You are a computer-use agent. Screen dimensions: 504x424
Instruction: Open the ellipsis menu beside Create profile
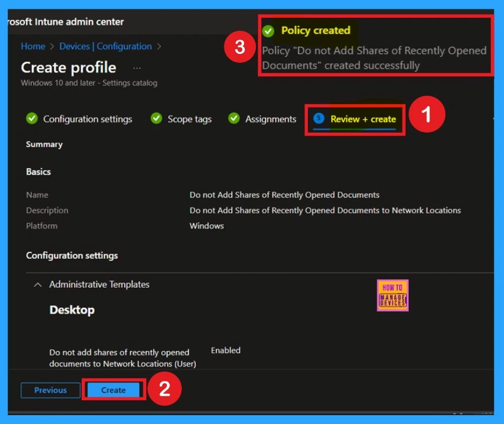click(137, 68)
